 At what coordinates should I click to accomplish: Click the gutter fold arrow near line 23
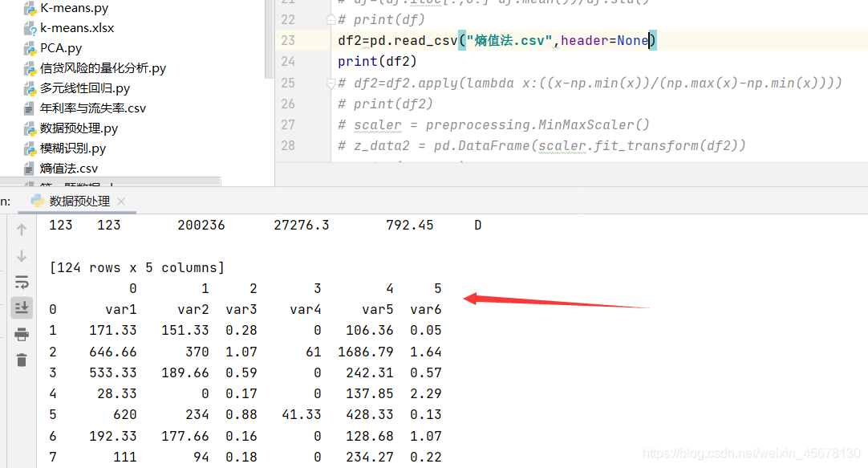pos(329,39)
